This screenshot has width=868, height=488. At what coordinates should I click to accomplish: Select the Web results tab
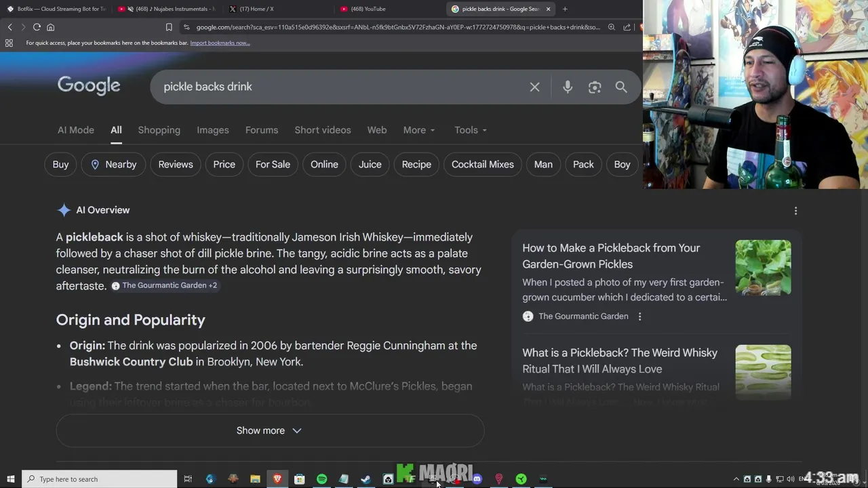377,130
